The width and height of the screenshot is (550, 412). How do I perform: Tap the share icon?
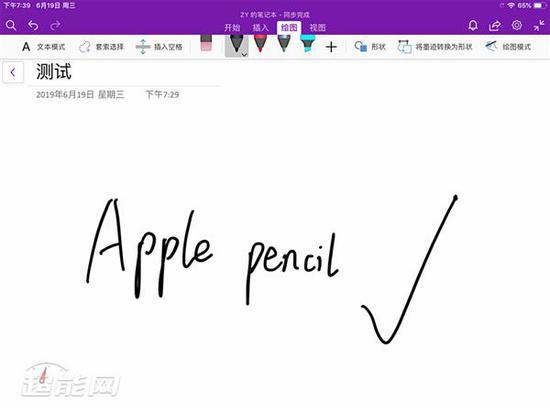coord(495,26)
